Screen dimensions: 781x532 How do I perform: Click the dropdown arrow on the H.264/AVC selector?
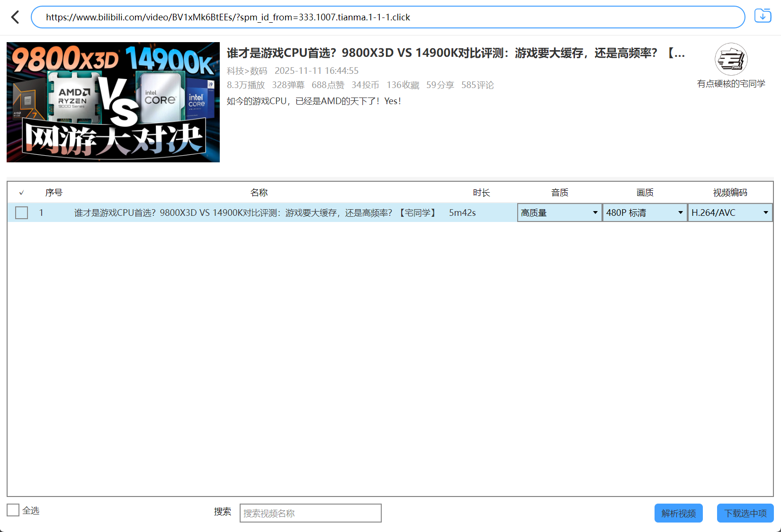click(x=766, y=213)
